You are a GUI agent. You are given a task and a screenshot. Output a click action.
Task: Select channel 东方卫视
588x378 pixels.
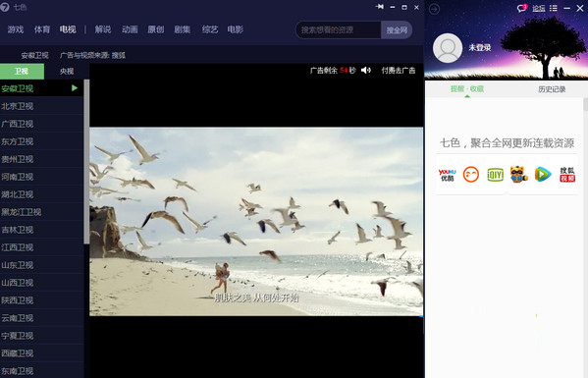tap(41, 141)
